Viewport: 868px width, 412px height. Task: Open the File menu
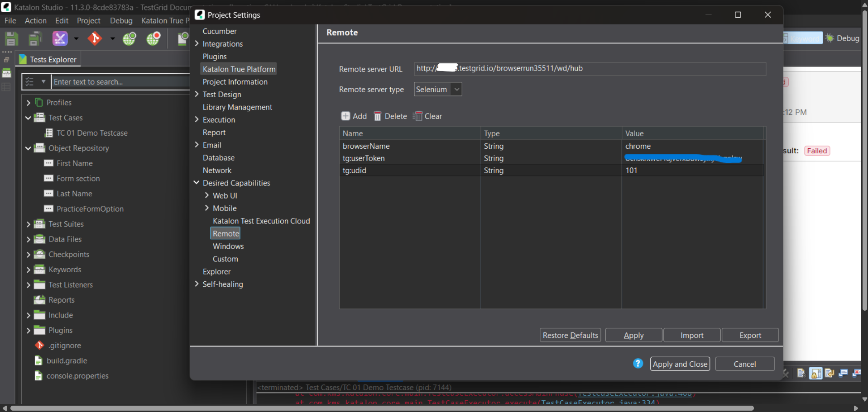(10, 21)
